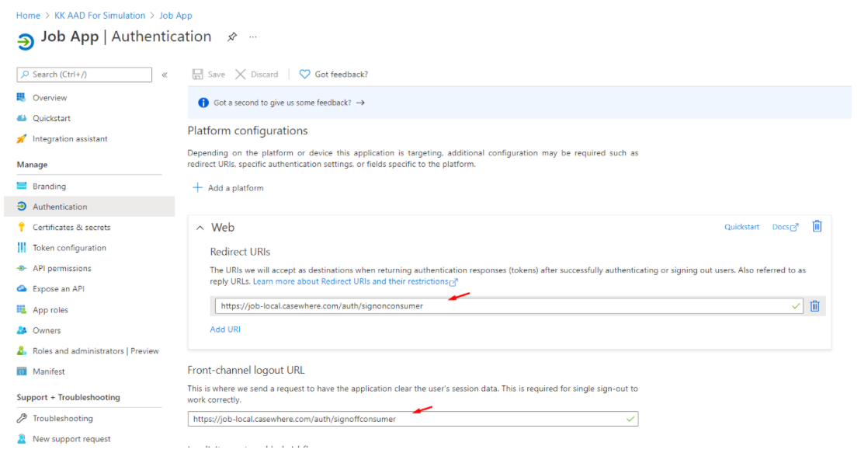Click the Front-channel logout URL field
The image size is (868, 460).
tap(413, 419)
